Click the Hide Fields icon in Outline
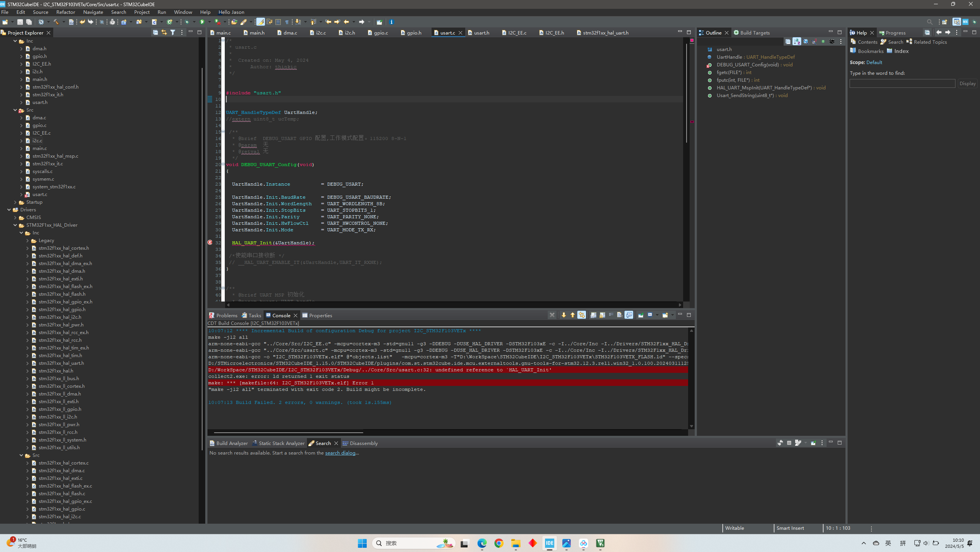Image resolution: width=980 pixels, height=552 pixels. click(x=805, y=41)
